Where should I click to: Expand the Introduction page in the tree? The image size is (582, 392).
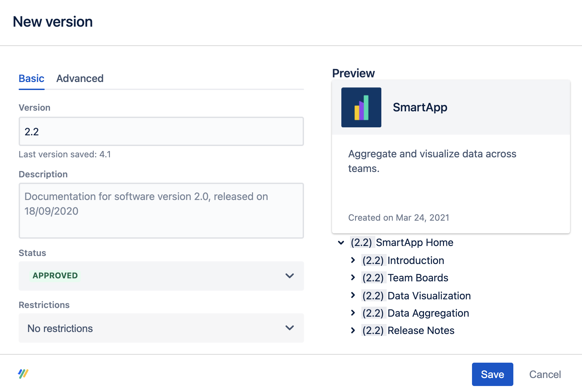tap(353, 260)
